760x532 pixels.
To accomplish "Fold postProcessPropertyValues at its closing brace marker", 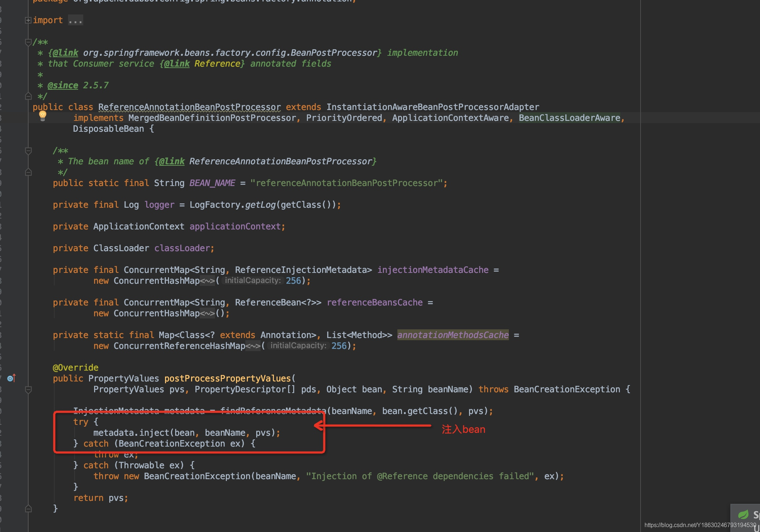I will (x=28, y=508).
